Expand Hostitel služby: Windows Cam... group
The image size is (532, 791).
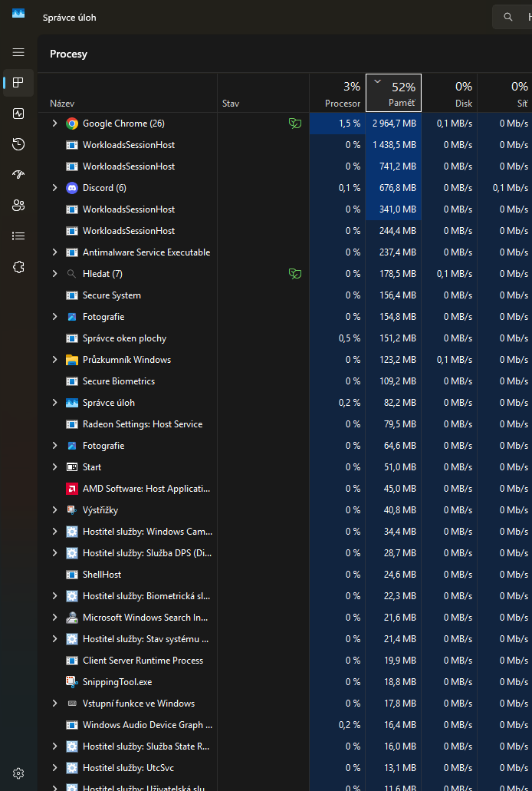click(x=54, y=531)
